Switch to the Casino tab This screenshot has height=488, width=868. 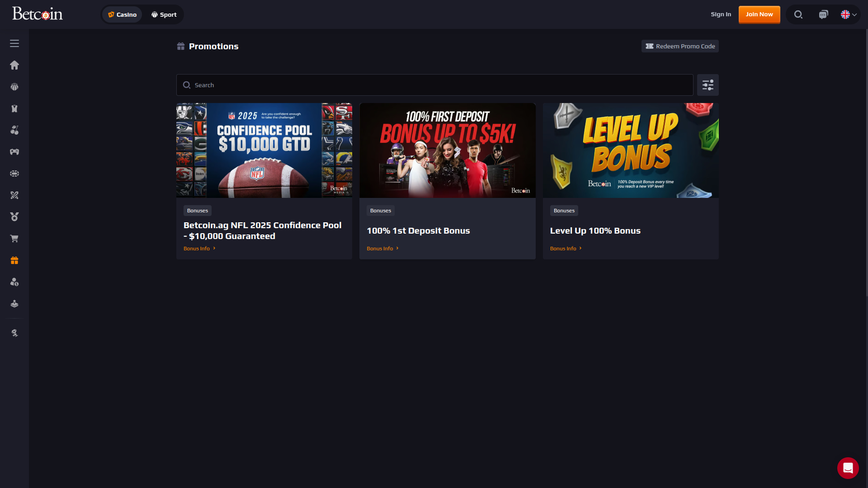coord(122,14)
